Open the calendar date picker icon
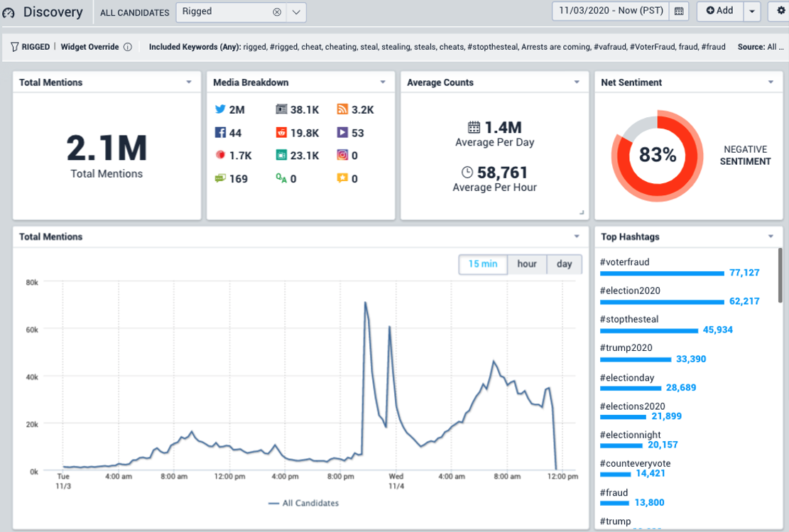This screenshot has width=789, height=532. (679, 11)
